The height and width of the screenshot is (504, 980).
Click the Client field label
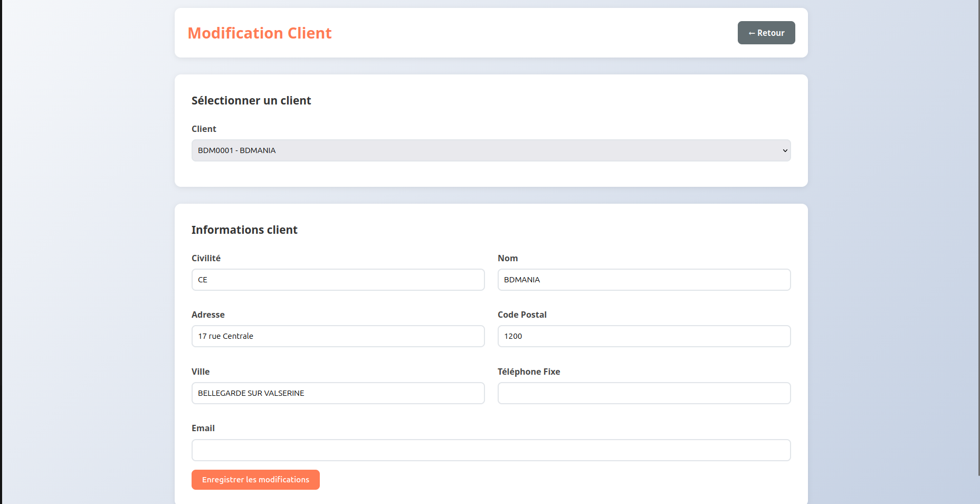click(x=204, y=129)
